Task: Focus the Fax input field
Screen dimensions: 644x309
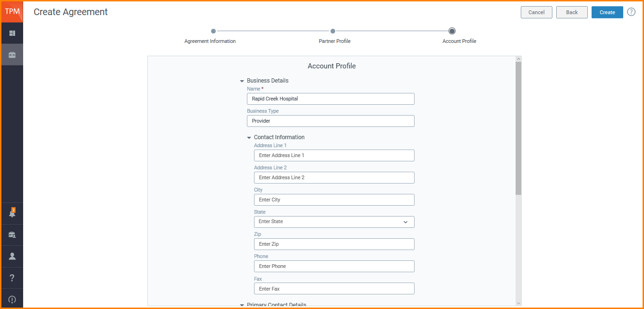Action: click(x=334, y=289)
